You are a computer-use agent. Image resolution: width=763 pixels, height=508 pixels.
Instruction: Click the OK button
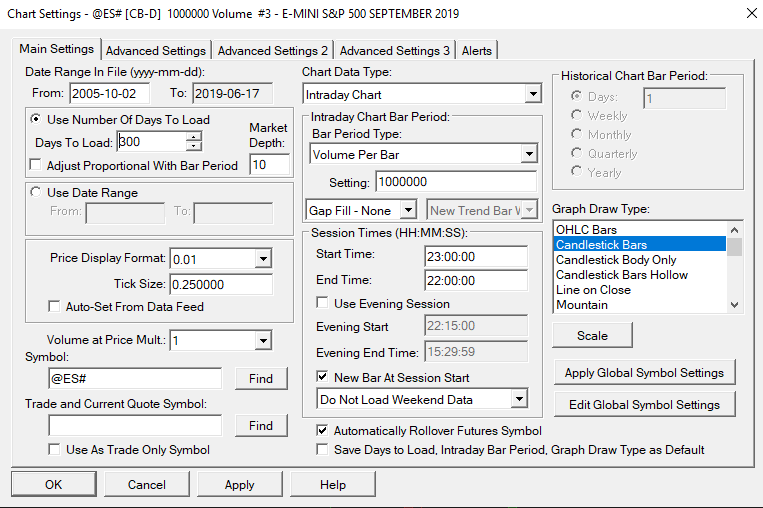[54, 485]
